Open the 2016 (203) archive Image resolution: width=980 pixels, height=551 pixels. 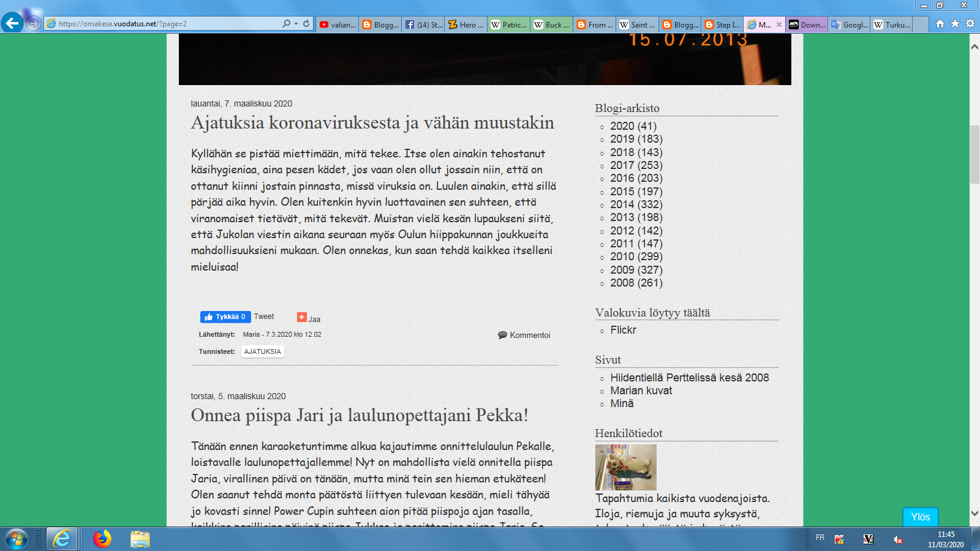point(636,178)
